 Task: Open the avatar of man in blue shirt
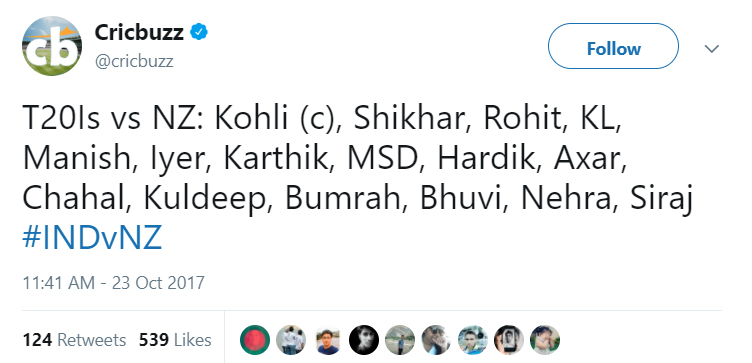[328, 340]
